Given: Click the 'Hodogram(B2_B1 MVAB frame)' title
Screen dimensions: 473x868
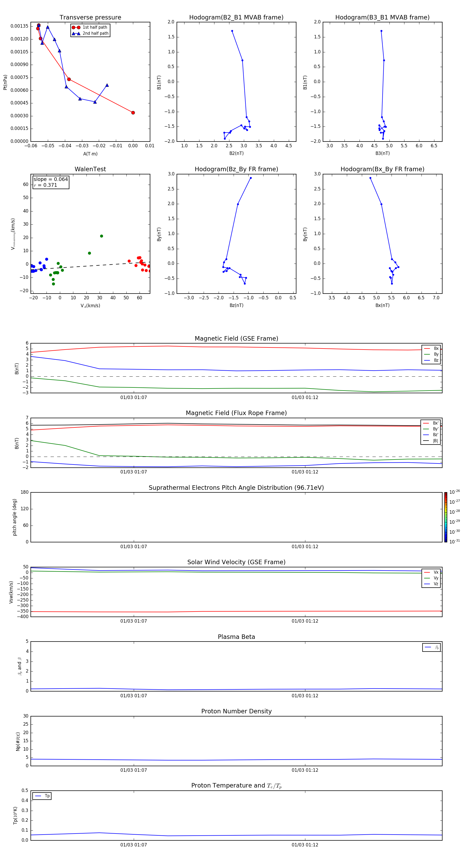Looking at the screenshot, I should (236, 18).
